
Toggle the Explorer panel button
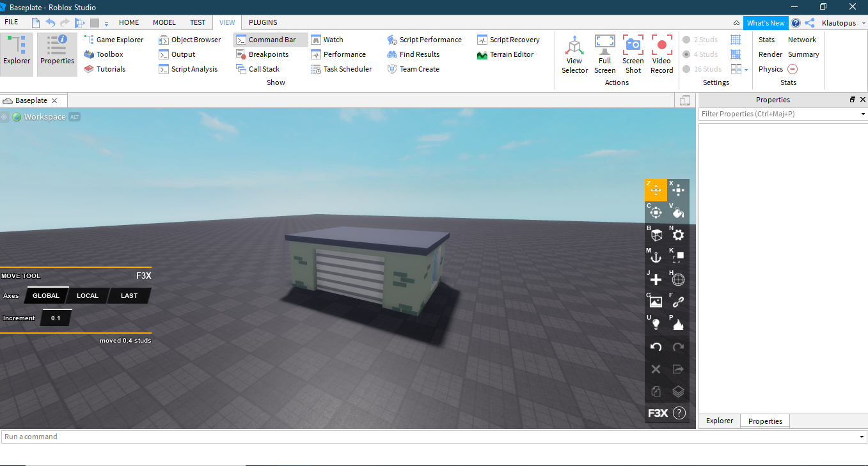(17, 51)
